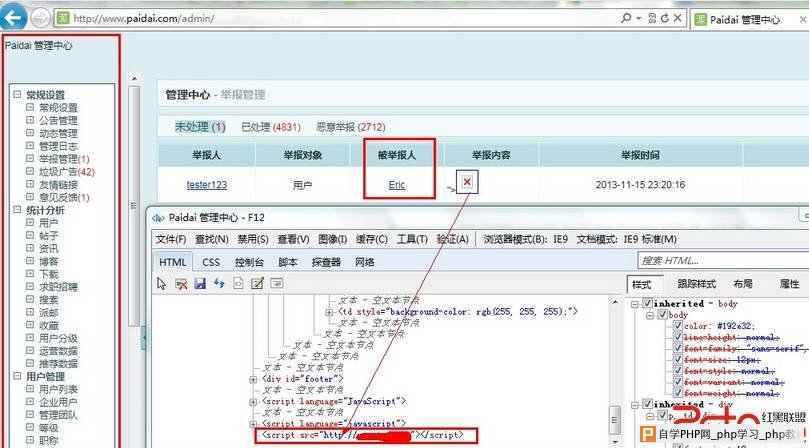Switch to the 探查器 tab
This screenshot has height=448, width=809.
pyautogui.click(x=326, y=262)
